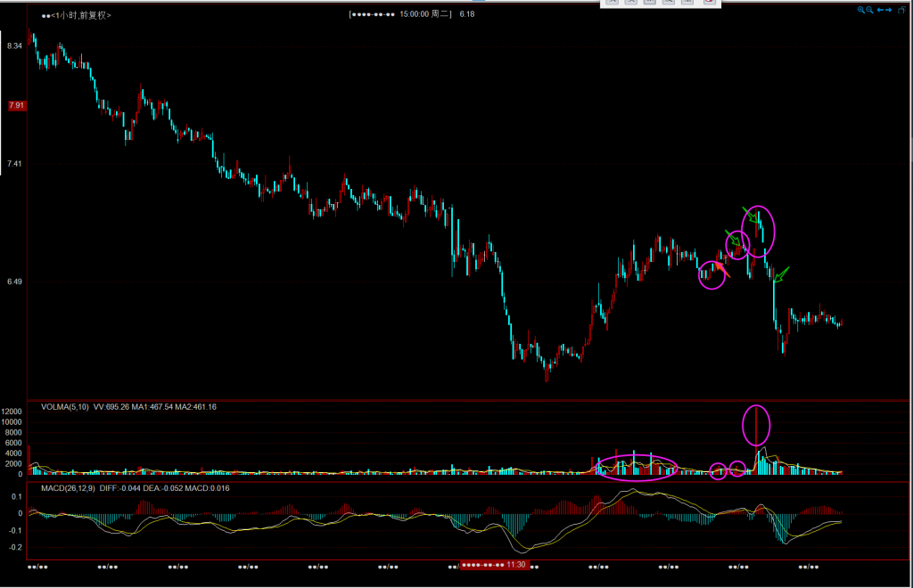This screenshot has height=588, width=913.
Task: Select green arrow beside the sharp drop candle
Action: click(781, 274)
